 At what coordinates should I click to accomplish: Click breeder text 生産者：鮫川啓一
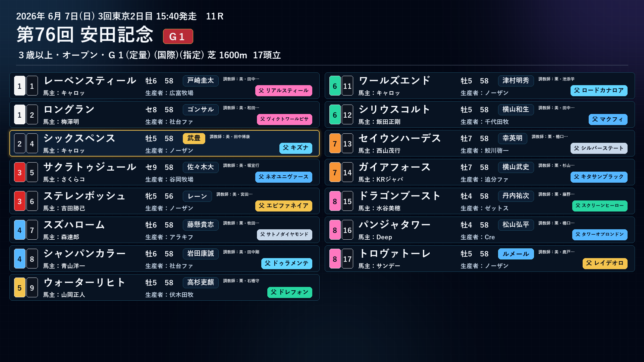pos(485,151)
